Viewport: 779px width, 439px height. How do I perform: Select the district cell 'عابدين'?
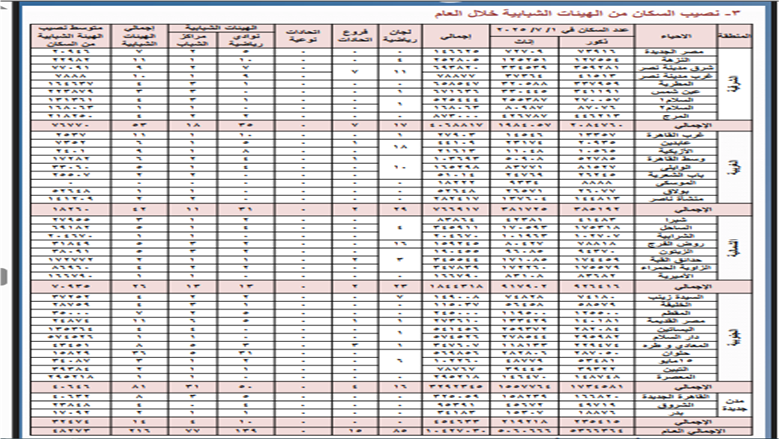click(675, 143)
